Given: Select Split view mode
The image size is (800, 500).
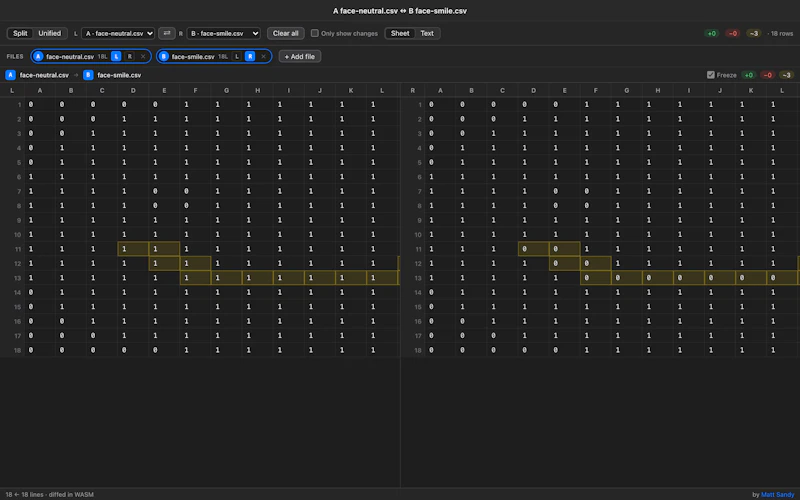Looking at the screenshot, I should tap(20, 33).
